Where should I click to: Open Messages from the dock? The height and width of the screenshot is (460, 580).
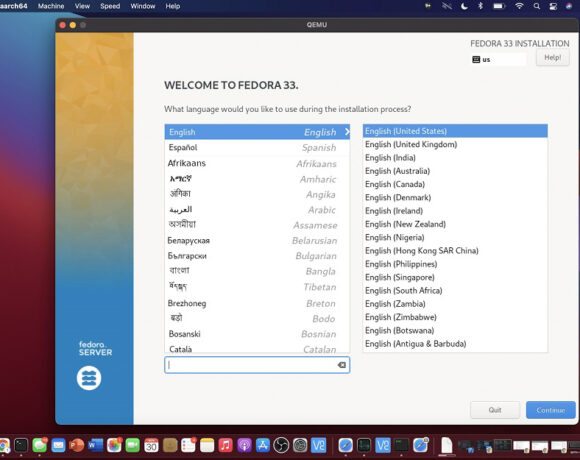pyautogui.click(x=40, y=445)
